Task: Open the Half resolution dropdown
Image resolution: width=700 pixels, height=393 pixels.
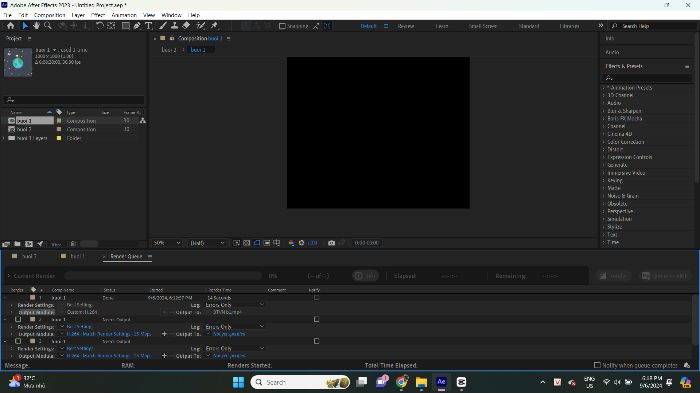Action: click(x=207, y=243)
